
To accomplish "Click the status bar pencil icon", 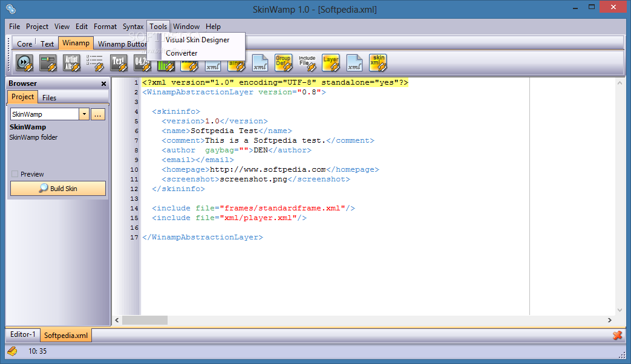I will pos(13,351).
